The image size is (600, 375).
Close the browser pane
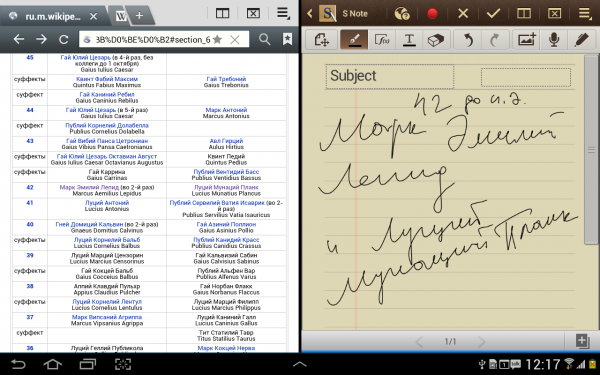(253, 14)
